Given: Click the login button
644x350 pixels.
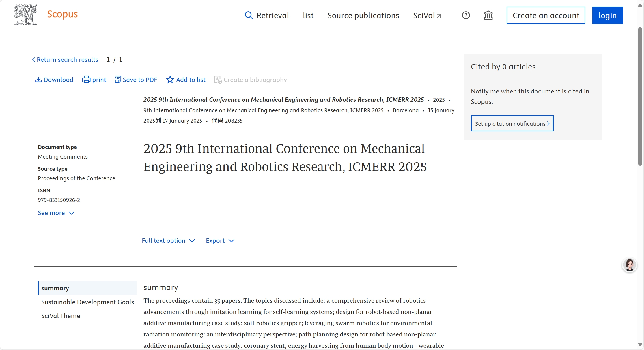Looking at the screenshot, I should point(607,15).
